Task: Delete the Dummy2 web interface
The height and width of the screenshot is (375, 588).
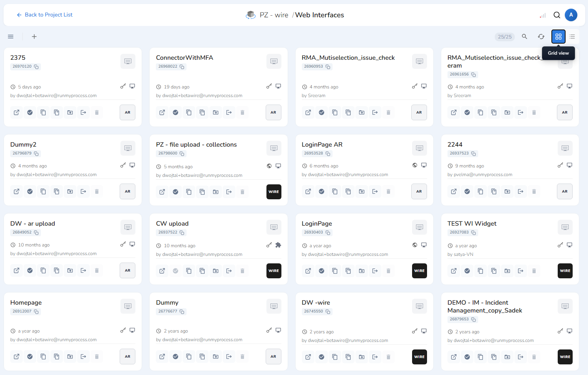Action: [97, 191]
